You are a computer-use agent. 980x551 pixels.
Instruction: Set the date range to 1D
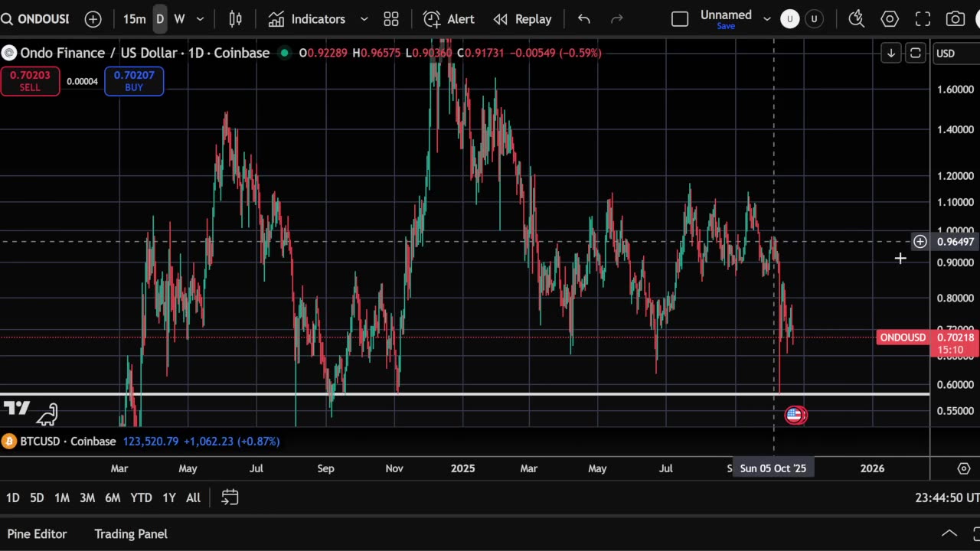tap(13, 497)
